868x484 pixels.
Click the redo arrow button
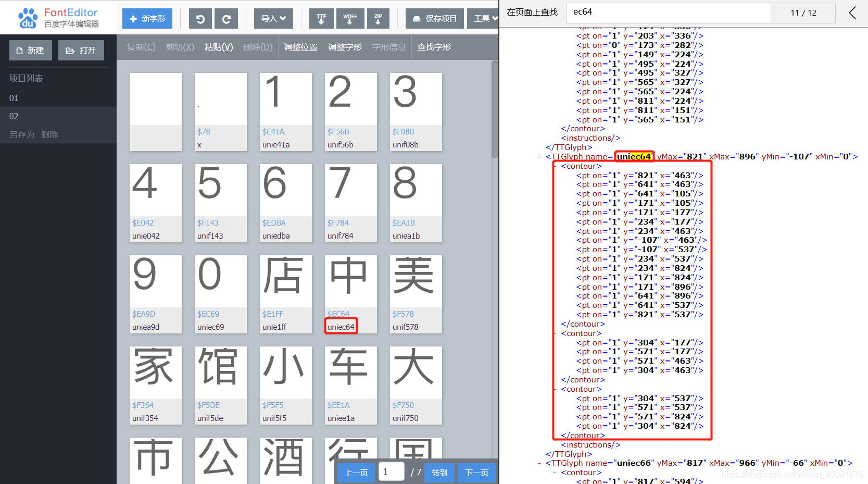point(226,19)
